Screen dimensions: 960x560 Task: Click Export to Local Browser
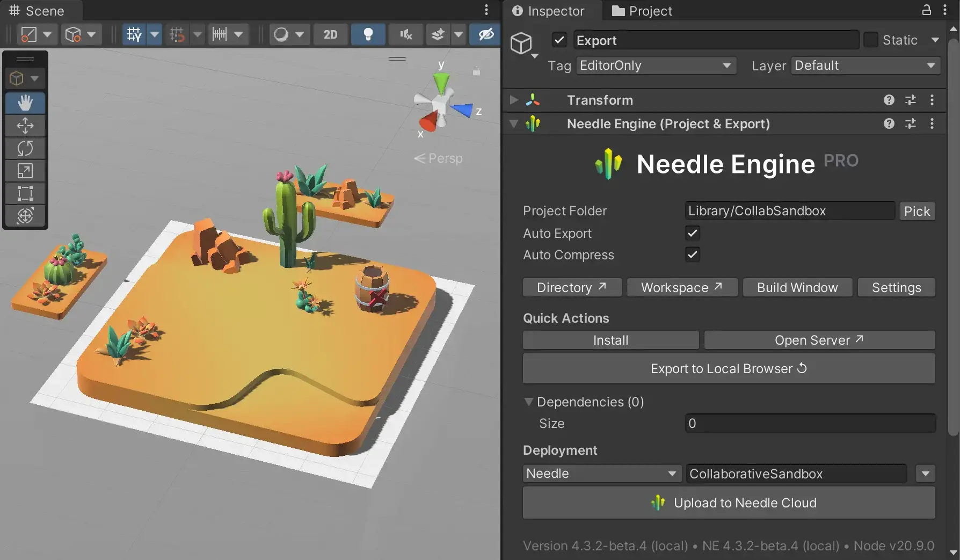click(729, 368)
